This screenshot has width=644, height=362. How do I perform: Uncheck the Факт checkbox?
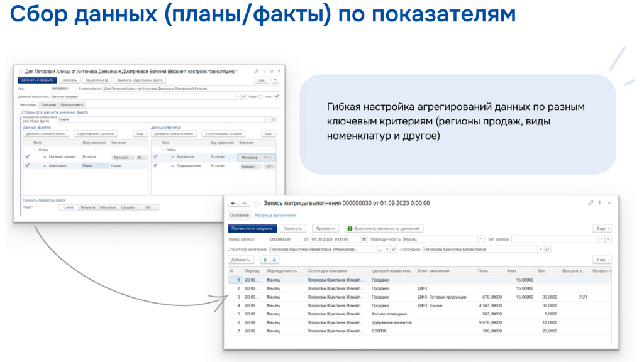coord(277,97)
